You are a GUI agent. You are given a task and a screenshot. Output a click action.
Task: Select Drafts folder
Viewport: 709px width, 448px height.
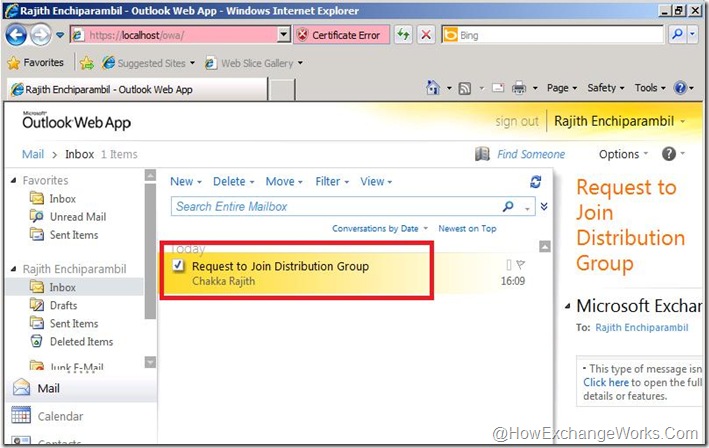click(63, 305)
